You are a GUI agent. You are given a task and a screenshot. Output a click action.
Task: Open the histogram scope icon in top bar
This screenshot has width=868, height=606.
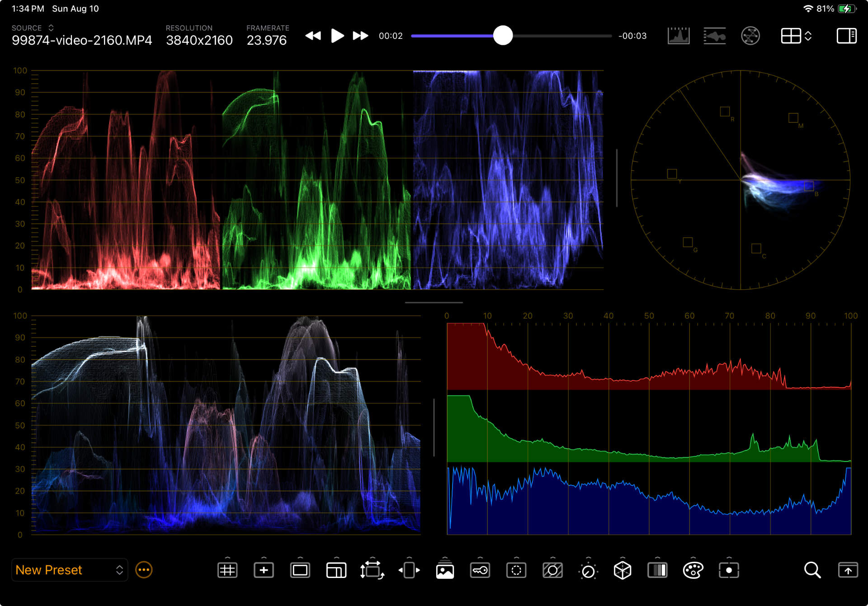[x=679, y=36]
